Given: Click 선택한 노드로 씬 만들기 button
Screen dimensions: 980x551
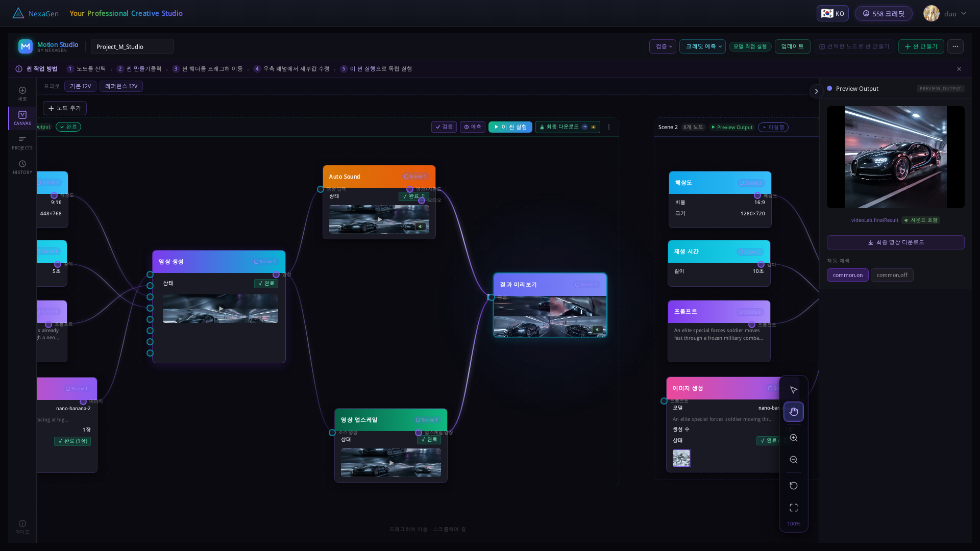Looking at the screenshot, I should pyautogui.click(x=854, y=46).
